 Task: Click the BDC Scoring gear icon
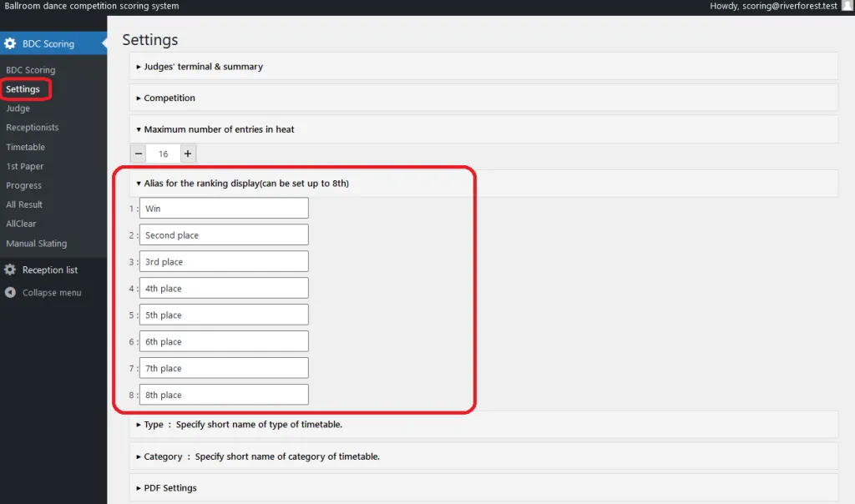click(10, 43)
